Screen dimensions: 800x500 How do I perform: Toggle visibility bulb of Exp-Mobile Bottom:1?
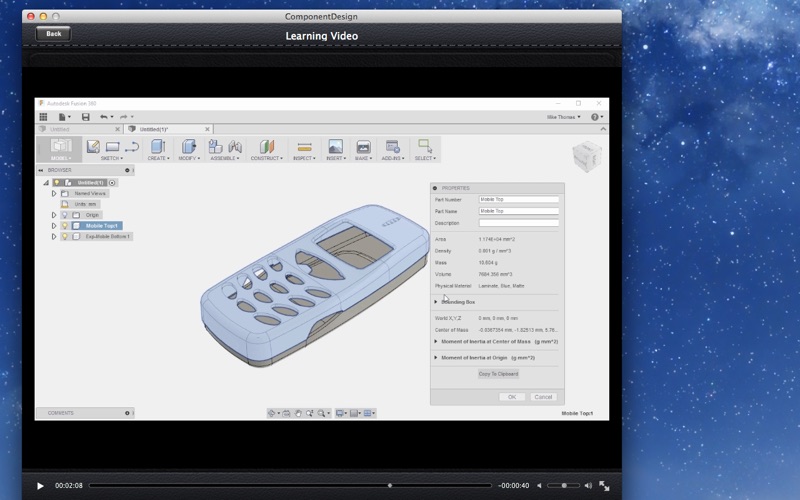click(65, 236)
